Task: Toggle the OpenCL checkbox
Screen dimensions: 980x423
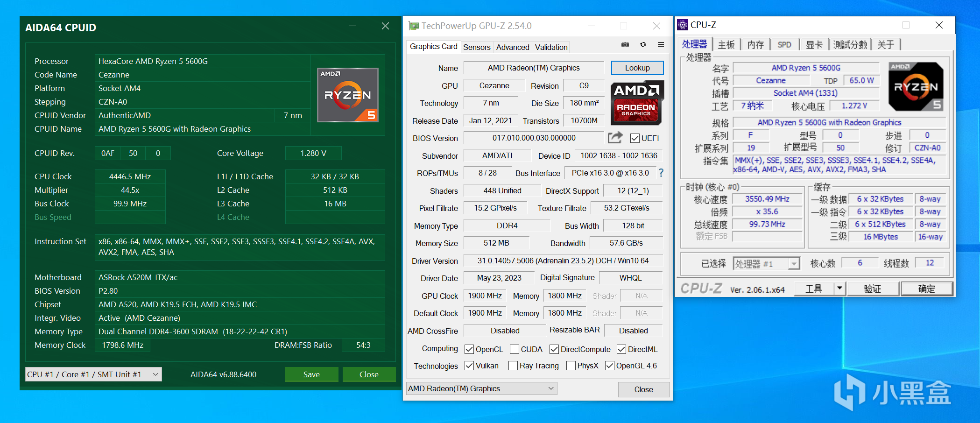Action: [x=469, y=349]
